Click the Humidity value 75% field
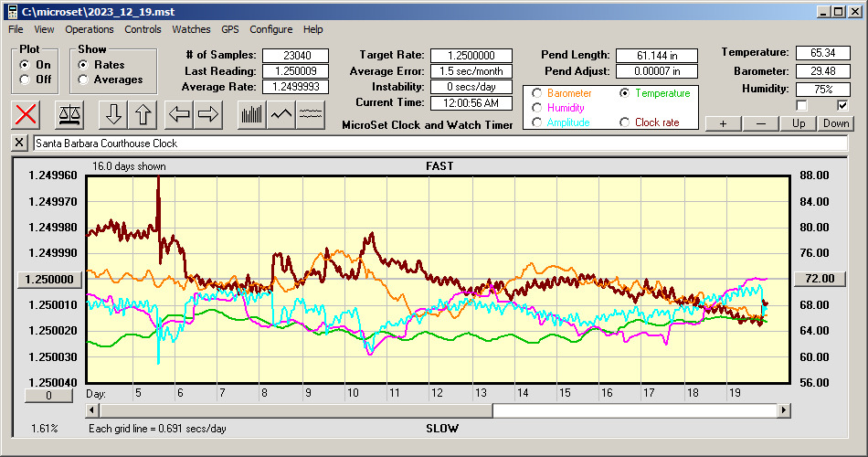Viewport: 868px width, 457px height. [822, 90]
